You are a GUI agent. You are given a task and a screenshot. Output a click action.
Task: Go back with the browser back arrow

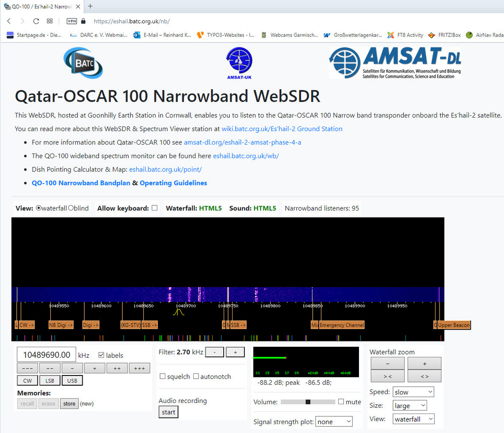click(x=9, y=21)
